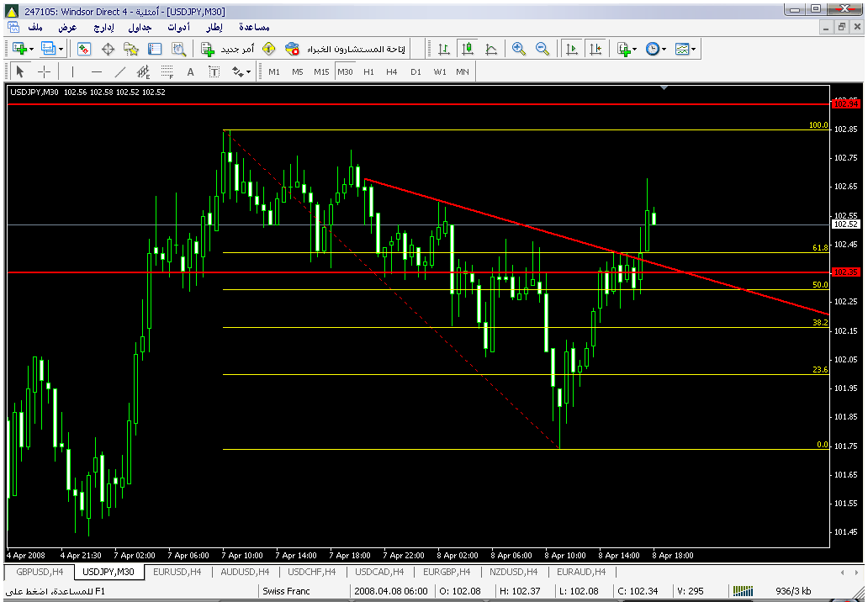The height and width of the screenshot is (602, 868).
Task: Select the text label tool
Action: click(191, 71)
